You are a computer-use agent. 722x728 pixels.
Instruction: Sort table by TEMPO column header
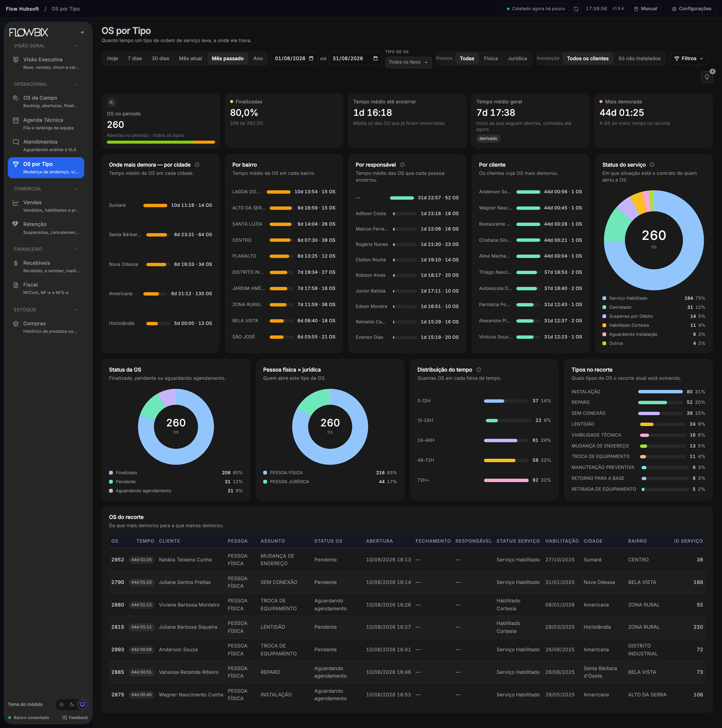[145, 541]
